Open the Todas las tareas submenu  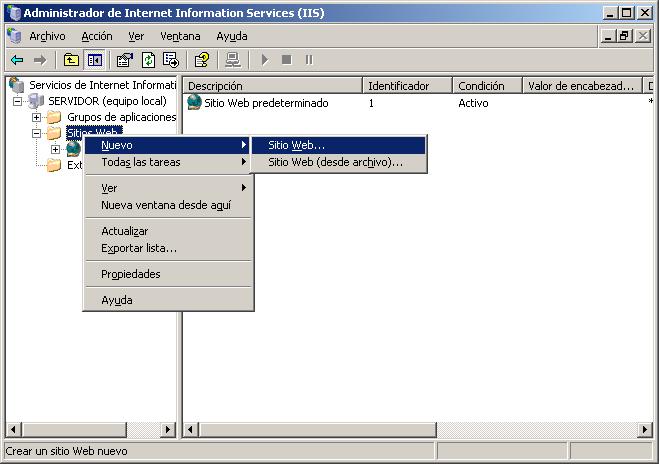click(168, 162)
